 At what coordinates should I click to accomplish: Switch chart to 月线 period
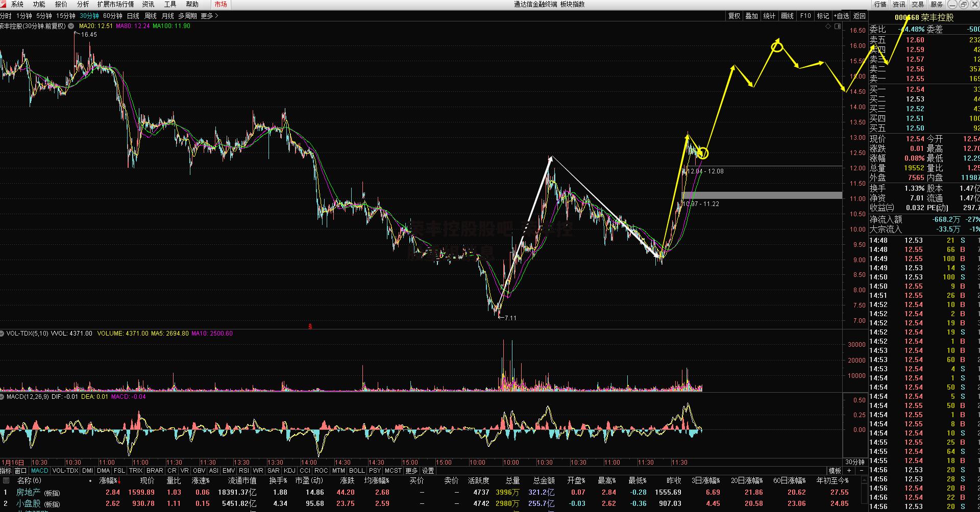(168, 16)
